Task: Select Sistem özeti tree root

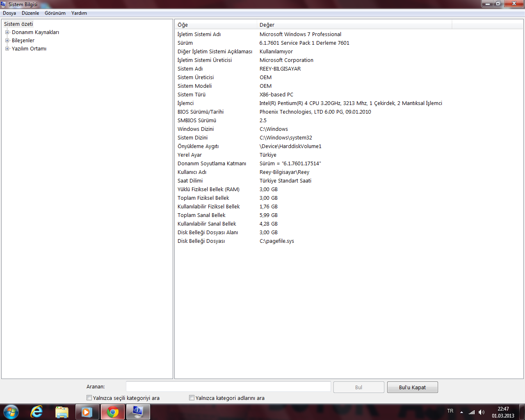Action: (18, 24)
